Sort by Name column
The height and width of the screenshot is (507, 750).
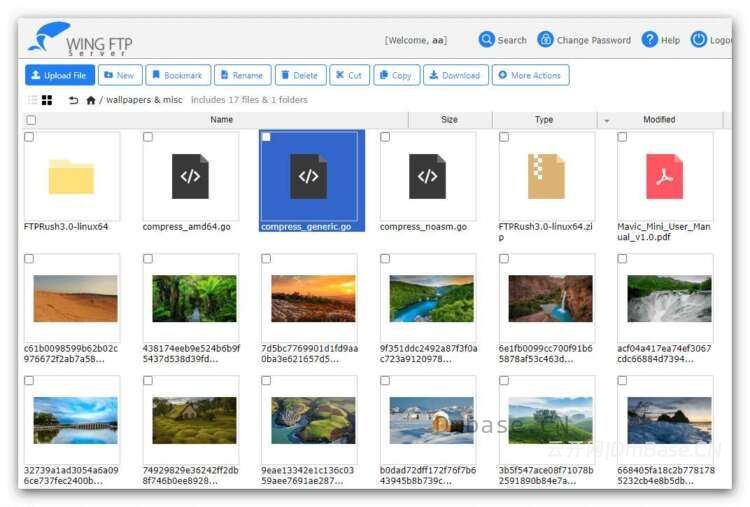click(221, 120)
